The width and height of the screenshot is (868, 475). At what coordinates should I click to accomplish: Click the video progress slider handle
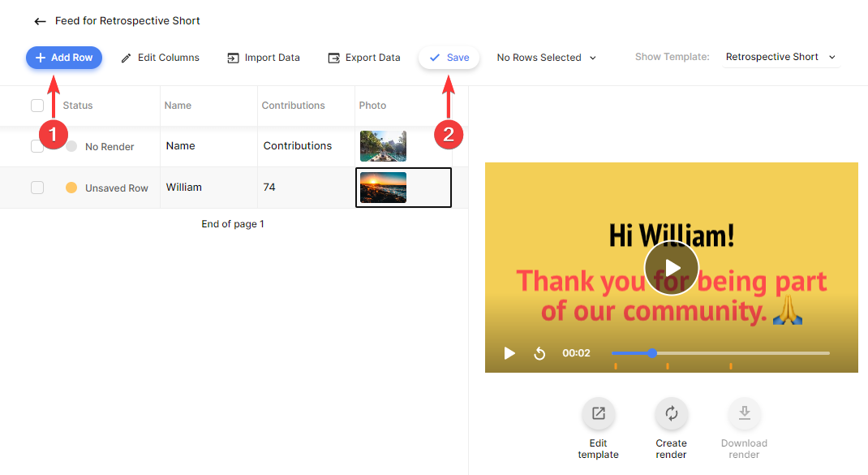pyautogui.click(x=652, y=353)
